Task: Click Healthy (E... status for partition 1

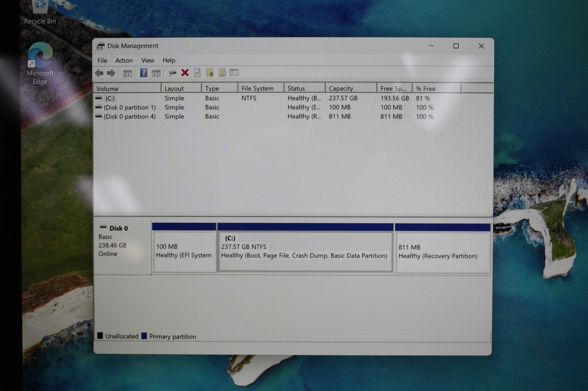Action: [304, 107]
